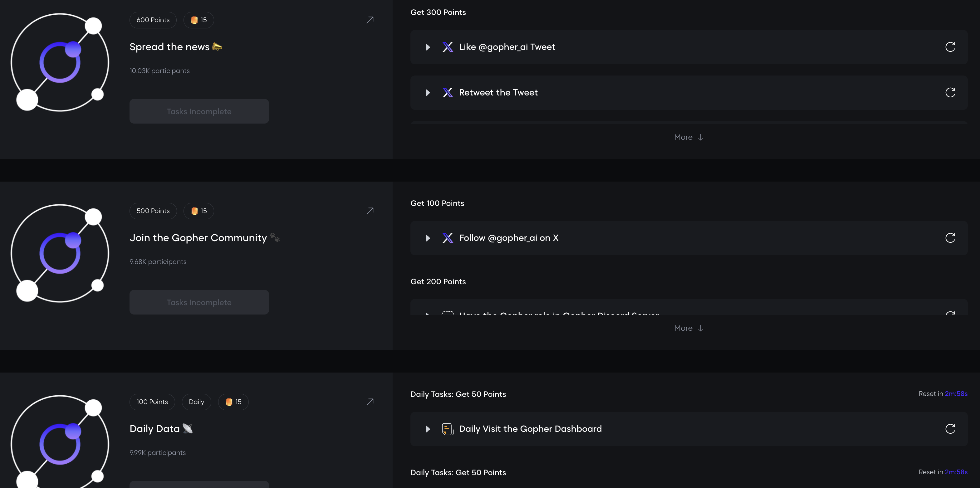Open Daily Data quest arrow icon
The image size is (980, 488).
(370, 402)
